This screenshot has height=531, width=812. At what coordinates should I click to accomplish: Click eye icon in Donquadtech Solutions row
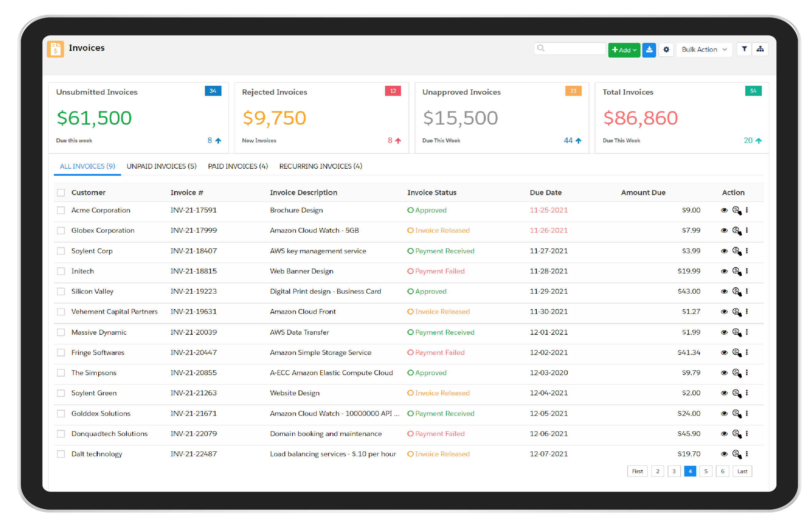pyautogui.click(x=724, y=433)
